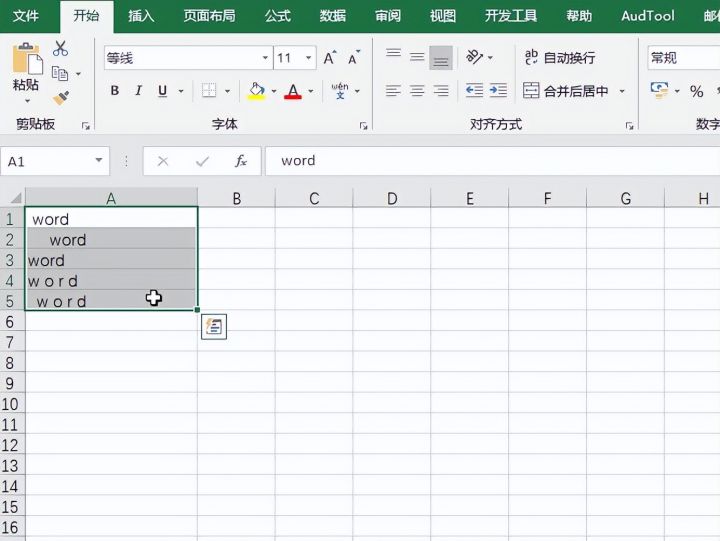This screenshot has width=720, height=541.
Task: Click the insert function fx icon
Action: (241, 161)
